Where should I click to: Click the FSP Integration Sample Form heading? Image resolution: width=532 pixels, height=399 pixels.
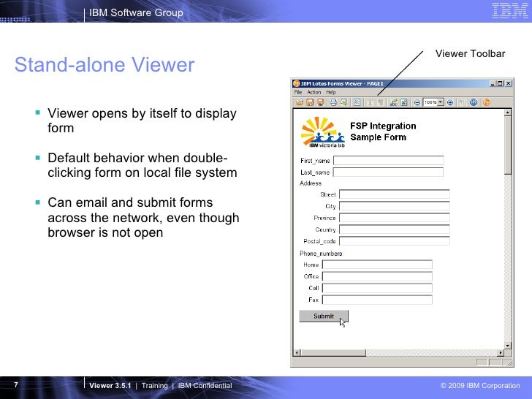(383, 132)
